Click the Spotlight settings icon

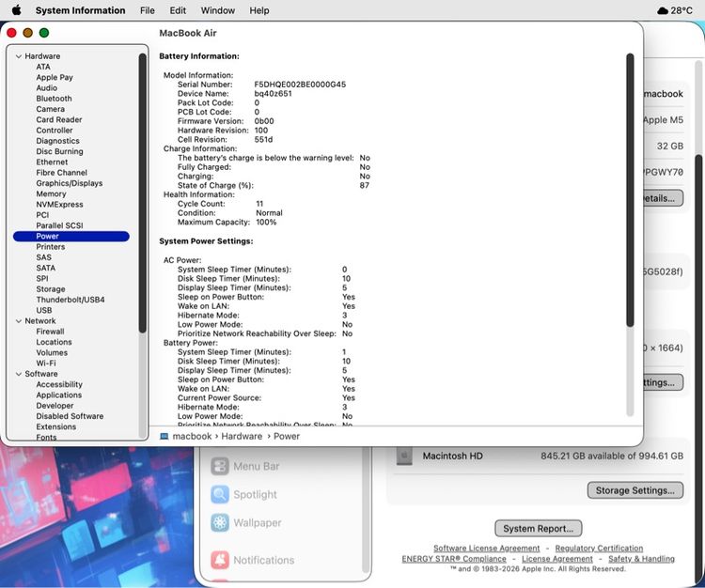coord(220,494)
